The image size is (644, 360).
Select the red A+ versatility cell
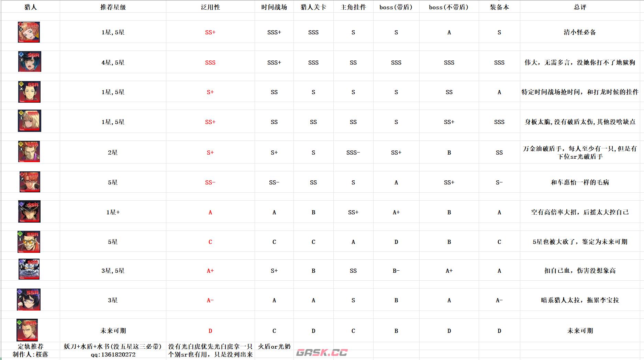click(210, 271)
